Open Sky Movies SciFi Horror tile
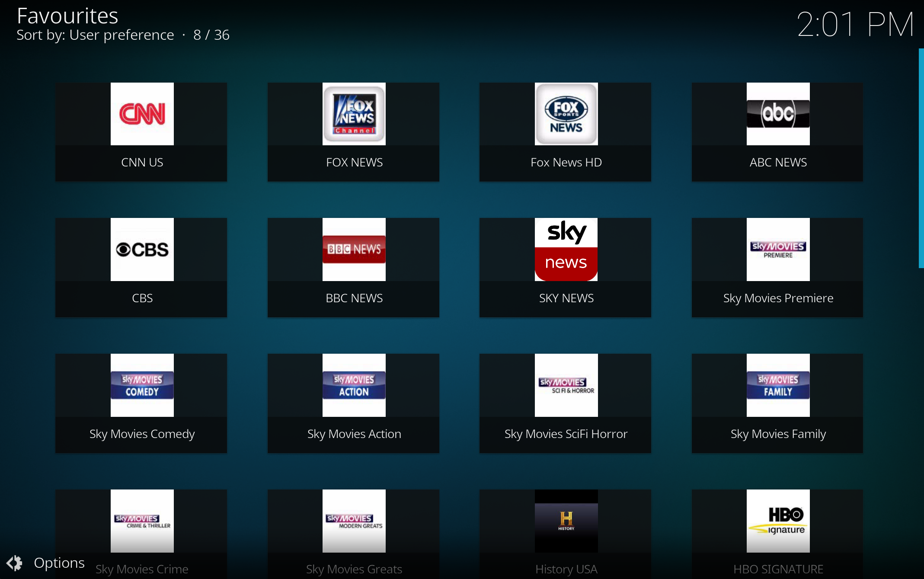Viewport: 924px width, 579px height. click(x=566, y=385)
